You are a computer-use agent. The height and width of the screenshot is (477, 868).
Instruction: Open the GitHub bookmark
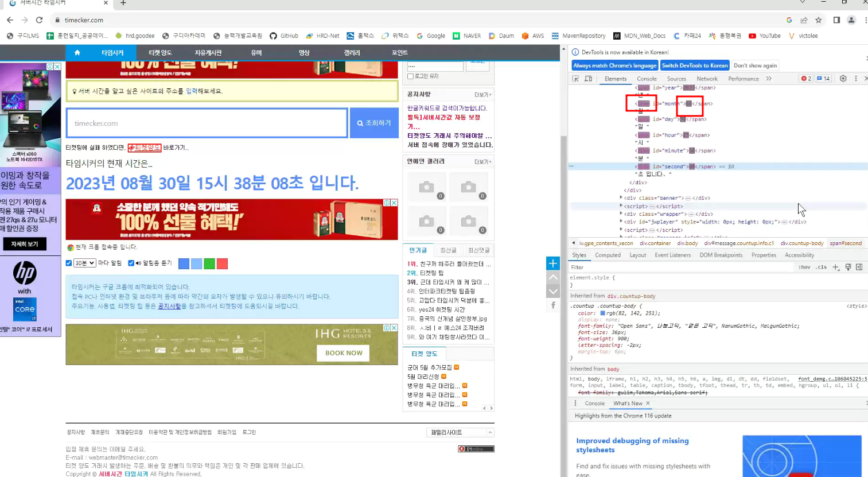coord(284,36)
